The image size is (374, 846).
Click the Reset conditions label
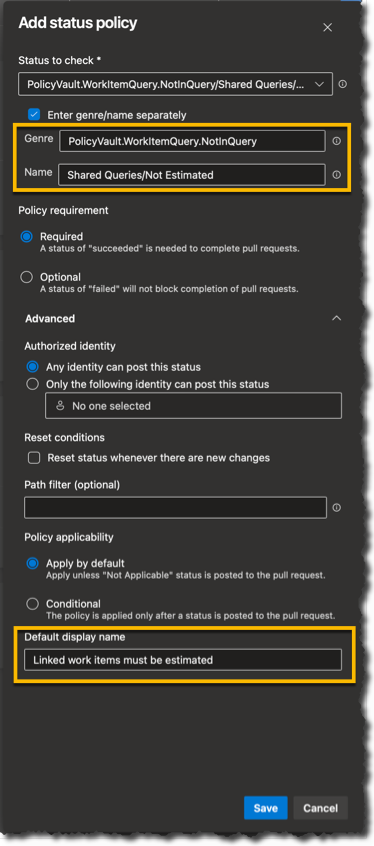click(x=64, y=437)
